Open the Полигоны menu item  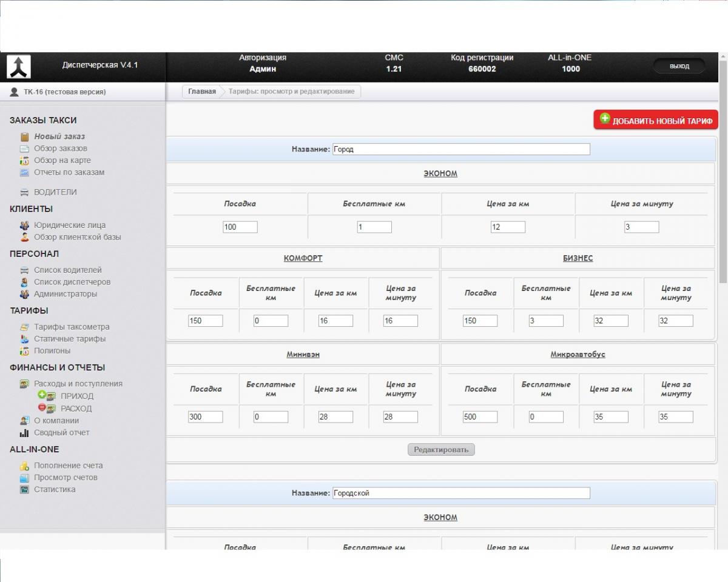point(52,351)
